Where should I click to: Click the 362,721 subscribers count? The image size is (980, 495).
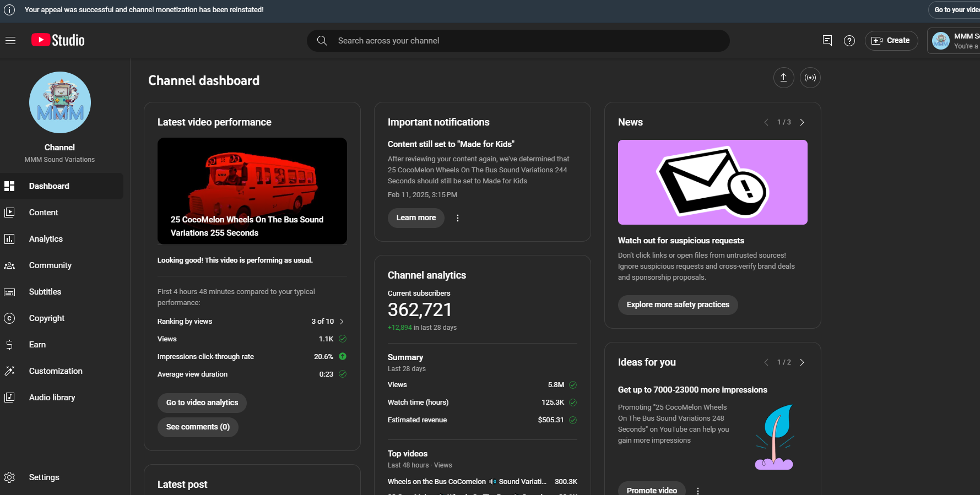pos(420,310)
